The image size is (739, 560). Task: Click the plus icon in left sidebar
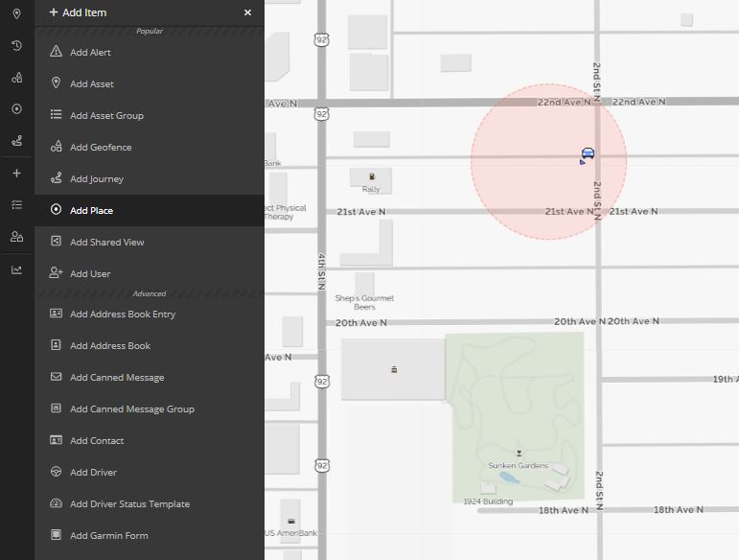16,174
